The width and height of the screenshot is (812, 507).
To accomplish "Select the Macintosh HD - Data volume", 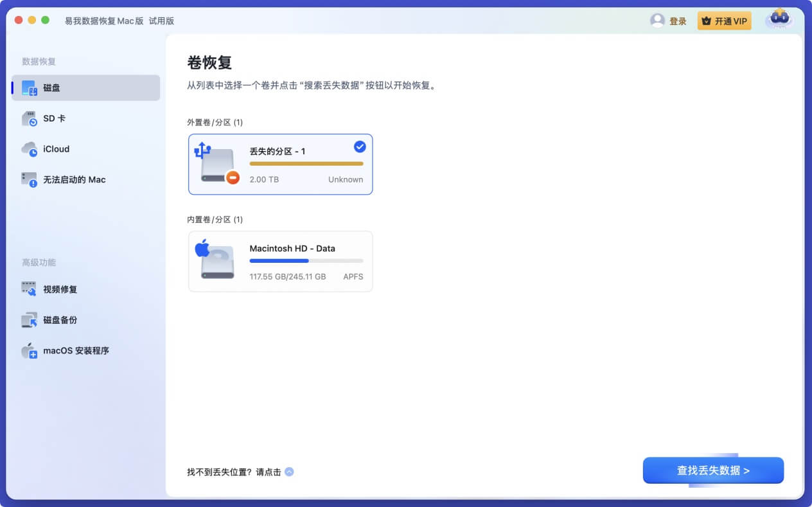I will pos(280,261).
